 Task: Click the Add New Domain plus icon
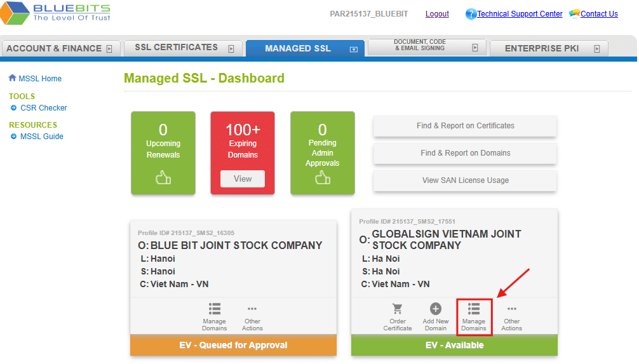pyautogui.click(x=435, y=309)
